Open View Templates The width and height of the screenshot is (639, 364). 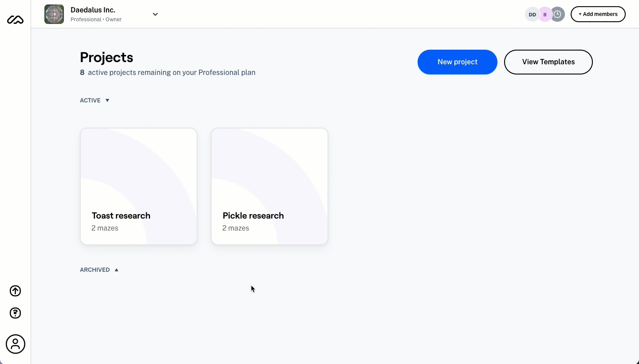(x=548, y=62)
